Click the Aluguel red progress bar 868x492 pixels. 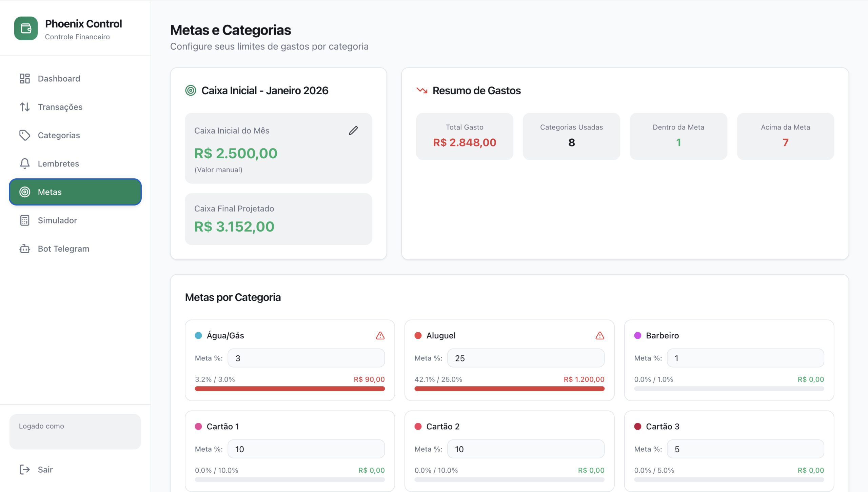coord(510,389)
